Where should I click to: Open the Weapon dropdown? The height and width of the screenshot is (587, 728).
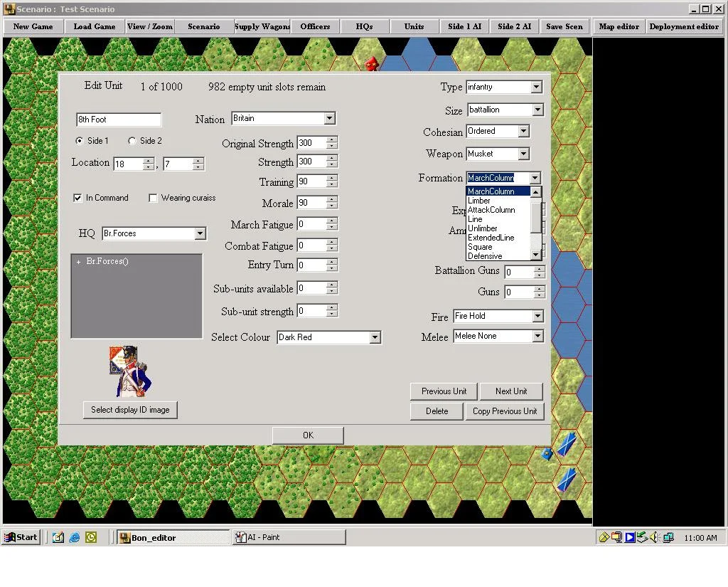[523, 154]
